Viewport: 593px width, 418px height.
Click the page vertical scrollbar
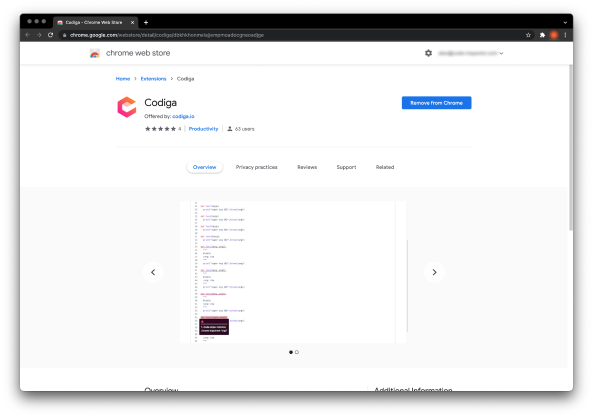point(570,148)
